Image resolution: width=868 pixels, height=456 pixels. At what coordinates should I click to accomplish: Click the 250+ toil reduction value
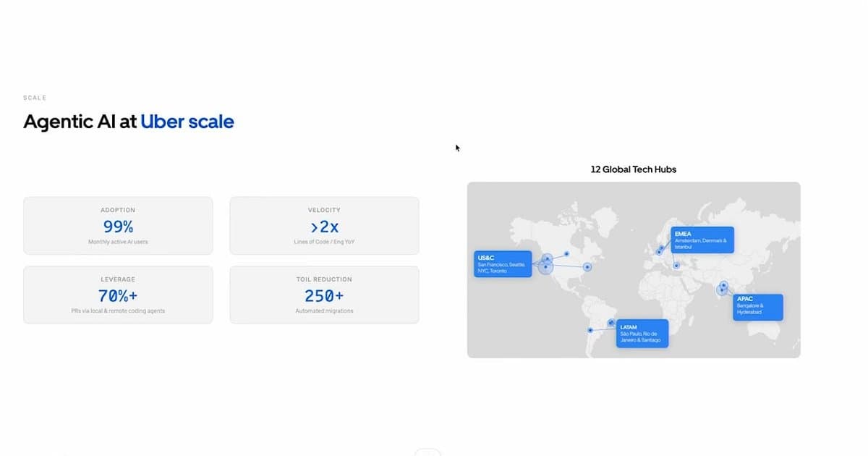pos(324,295)
